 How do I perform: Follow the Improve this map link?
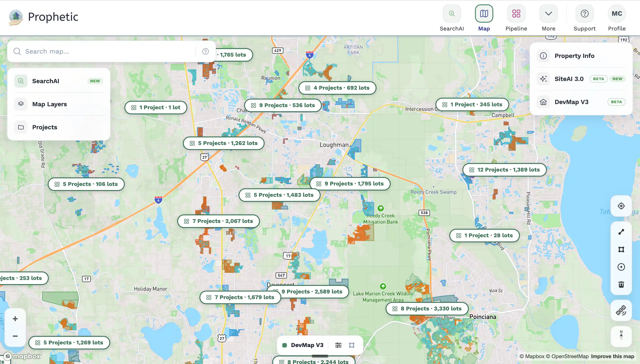pos(612,356)
